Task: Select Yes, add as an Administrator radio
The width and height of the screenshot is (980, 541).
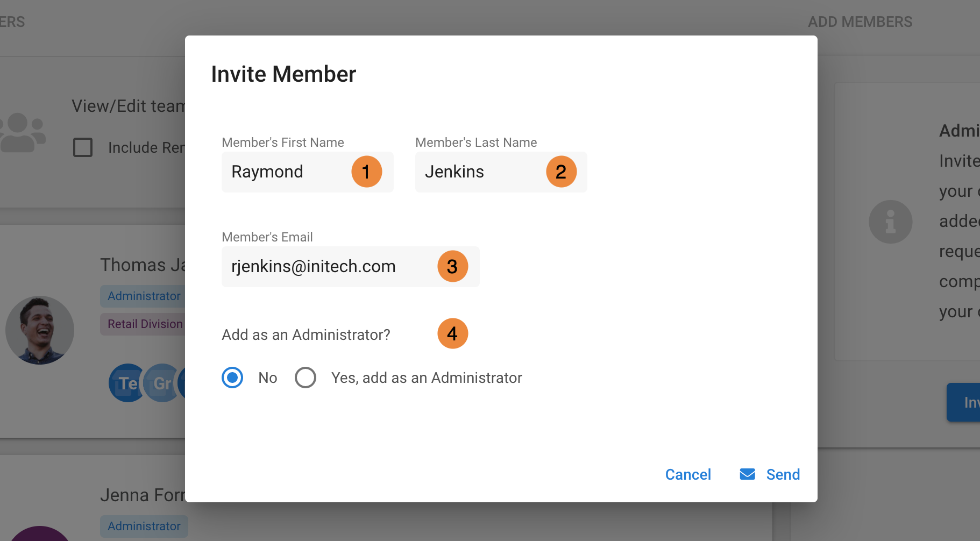Action: click(306, 378)
